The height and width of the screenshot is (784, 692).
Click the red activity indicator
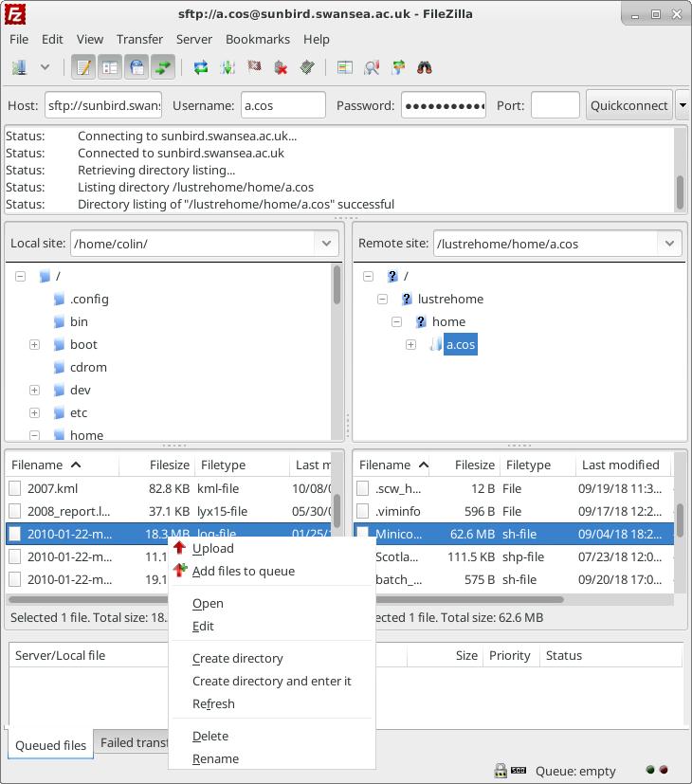point(664,770)
